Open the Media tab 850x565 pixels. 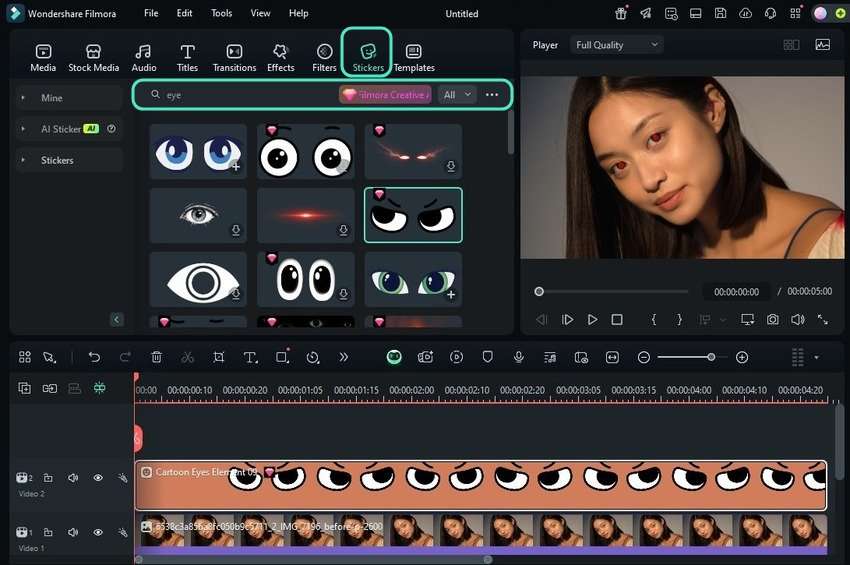point(43,58)
